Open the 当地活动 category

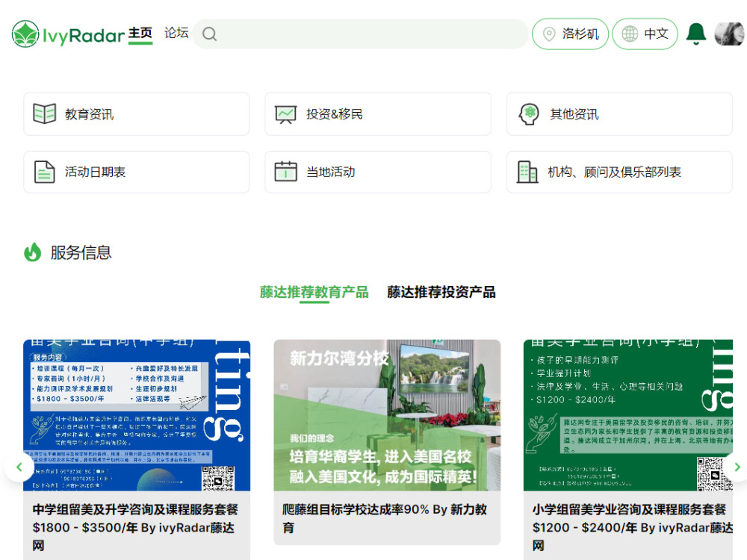(378, 172)
